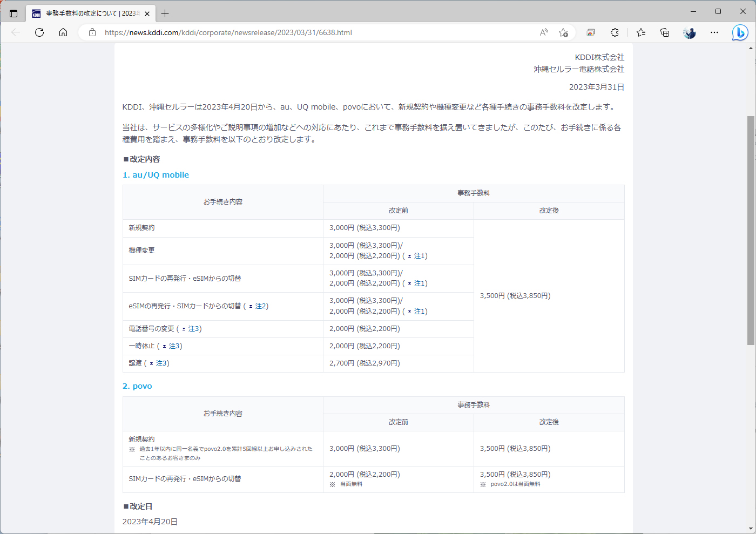
Task: Open Settings and more ellipsis menu
Action: coord(714,32)
